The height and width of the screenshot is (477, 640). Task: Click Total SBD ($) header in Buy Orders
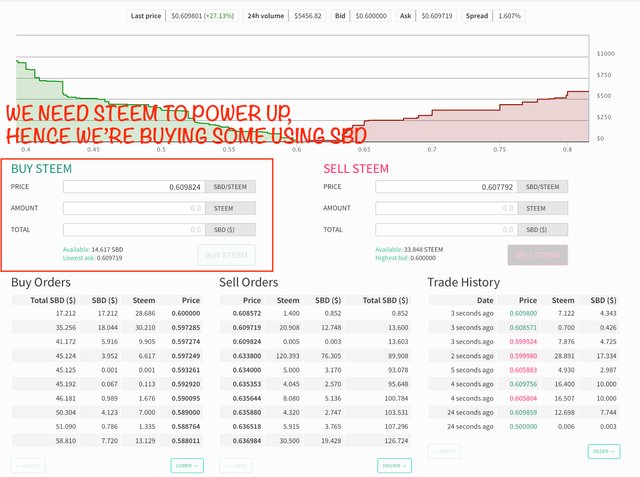[x=53, y=300]
